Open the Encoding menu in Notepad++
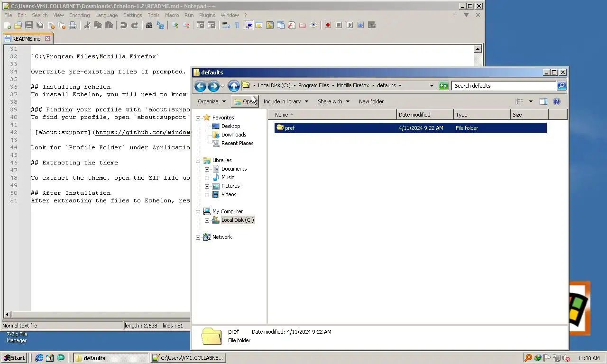Screen dimensions: 607x364 [x=79, y=15]
